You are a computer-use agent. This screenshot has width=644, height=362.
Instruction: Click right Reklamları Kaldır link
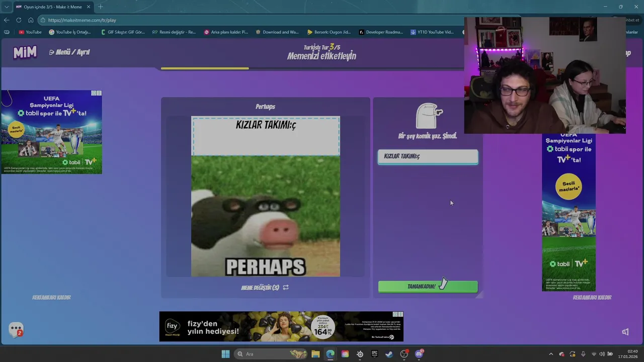[592, 298]
